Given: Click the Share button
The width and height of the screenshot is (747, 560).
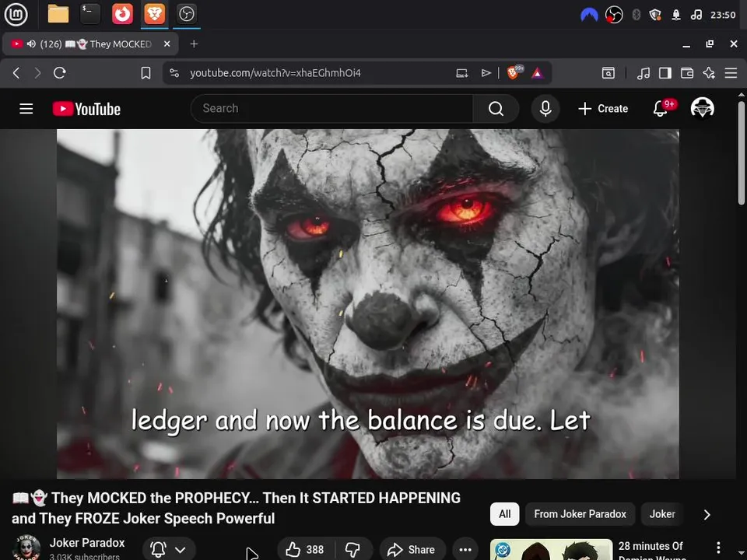Looking at the screenshot, I should pyautogui.click(x=412, y=550).
